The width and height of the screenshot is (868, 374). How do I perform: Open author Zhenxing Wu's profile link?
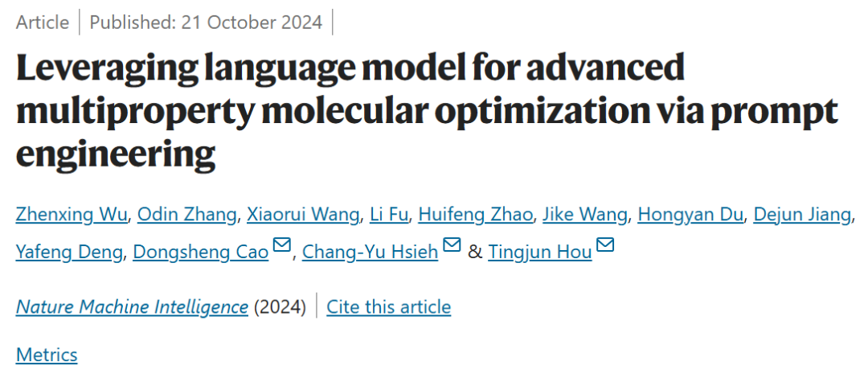coord(72,214)
